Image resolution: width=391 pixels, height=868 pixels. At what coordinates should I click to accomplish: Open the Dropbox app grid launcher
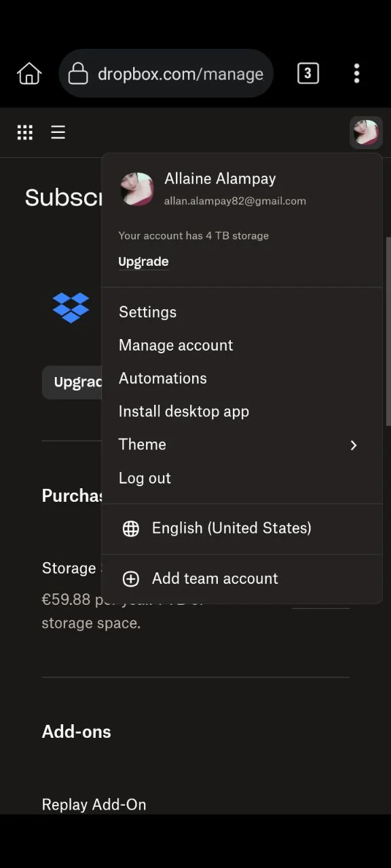[x=25, y=132]
